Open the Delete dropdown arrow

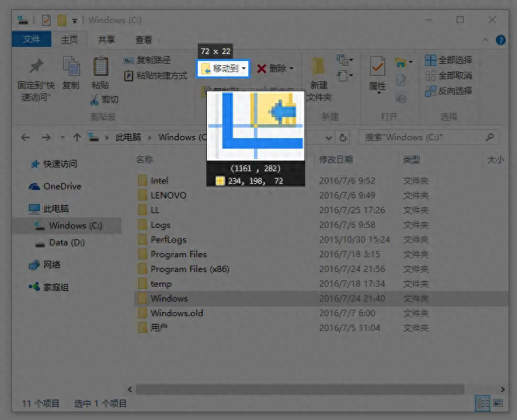coord(292,69)
